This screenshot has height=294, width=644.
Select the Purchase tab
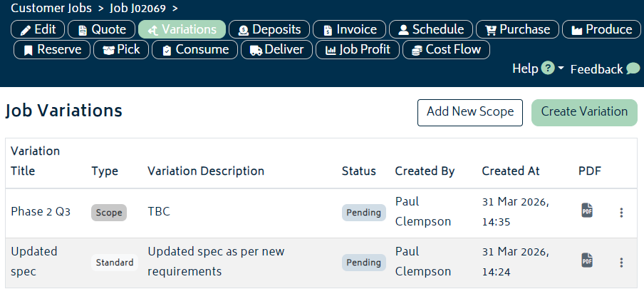click(x=517, y=29)
